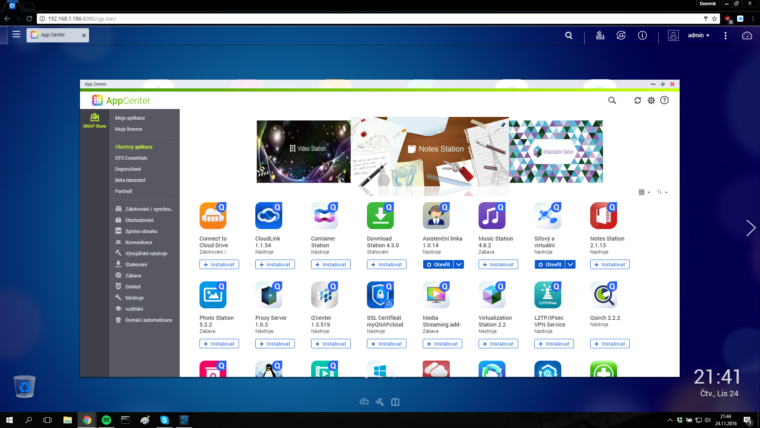Image resolution: width=760 pixels, height=428 pixels.
Task: Click the Notes Station app icon
Action: (x=603, y=216)
